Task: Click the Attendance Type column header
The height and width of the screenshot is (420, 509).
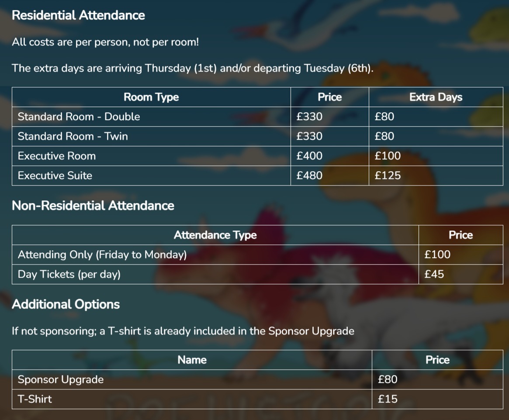Action: click(x=215, y=235)
